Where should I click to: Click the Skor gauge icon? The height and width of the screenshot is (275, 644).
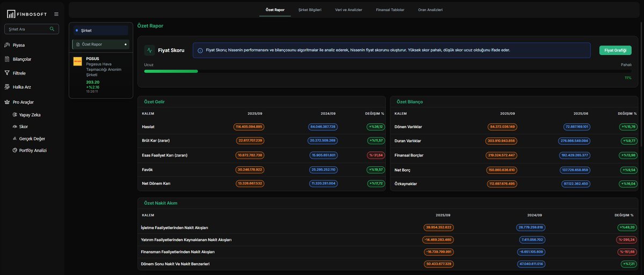(15, 127)
